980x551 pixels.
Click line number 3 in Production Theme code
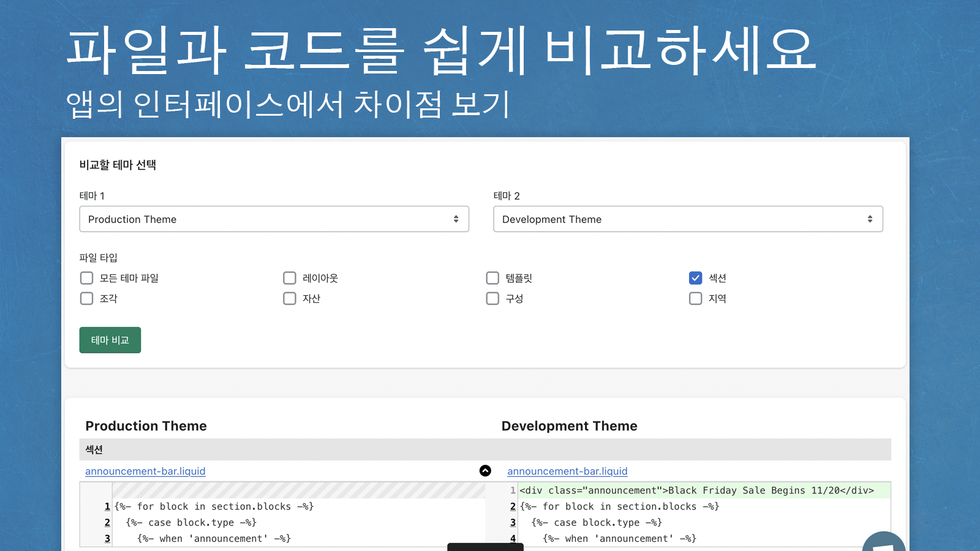(x=107, y=538)
